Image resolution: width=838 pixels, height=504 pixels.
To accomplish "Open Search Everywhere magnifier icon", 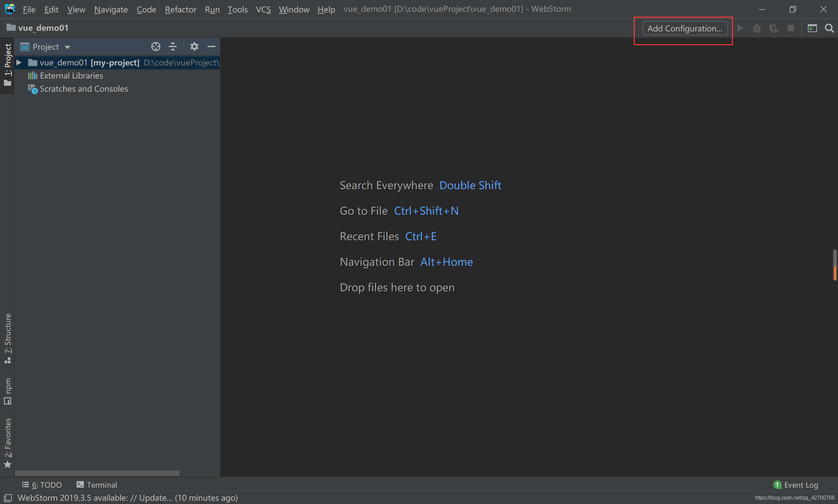I will pyautogui.click(x=829, y=28).
